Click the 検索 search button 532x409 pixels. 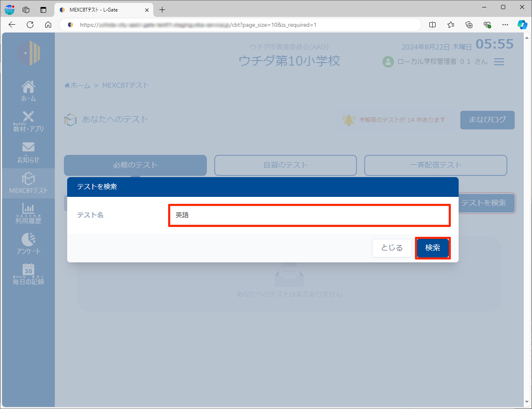(432, 248)
